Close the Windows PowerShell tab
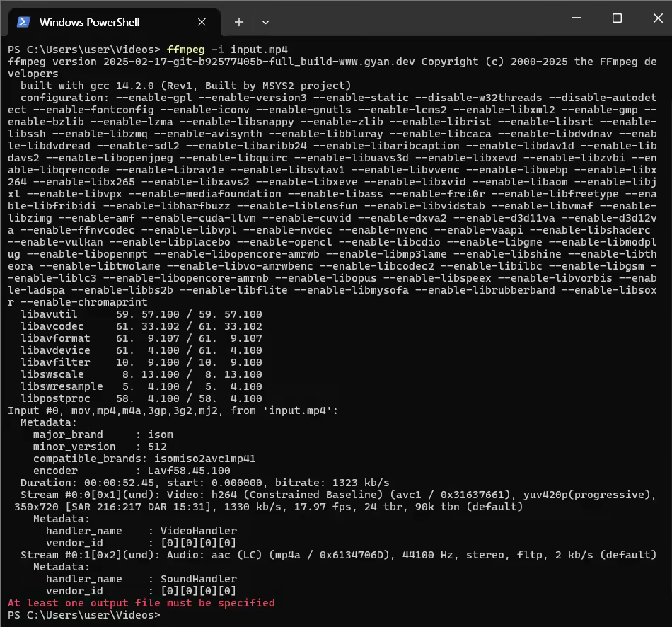The width and height of the screenshot is (672, 627). point(204,22)
